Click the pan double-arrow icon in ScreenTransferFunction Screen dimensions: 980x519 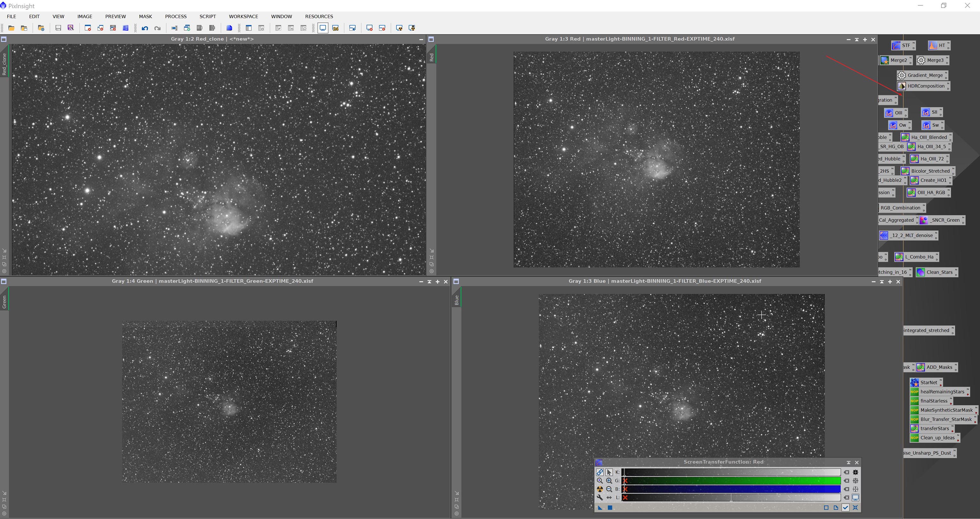point(609,497)
